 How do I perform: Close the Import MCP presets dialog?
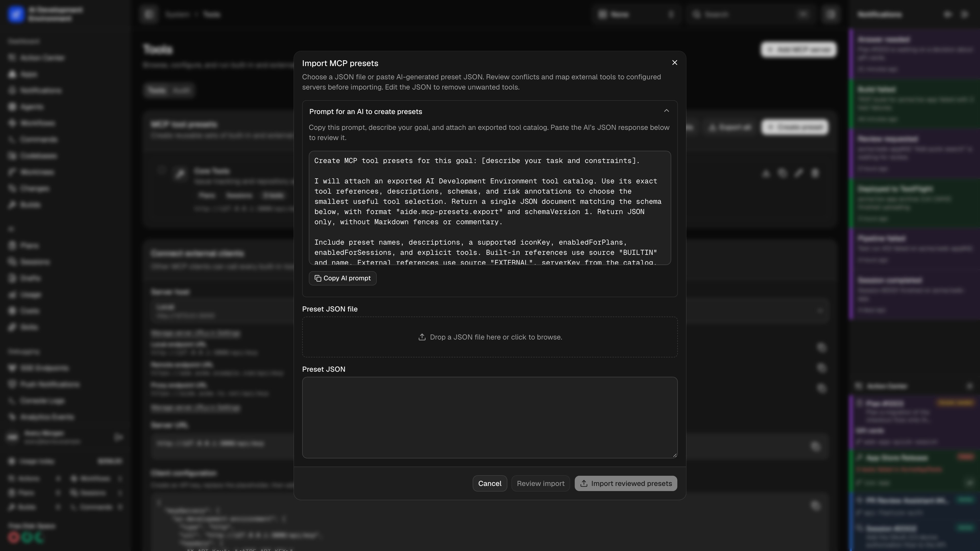point(675,63)
